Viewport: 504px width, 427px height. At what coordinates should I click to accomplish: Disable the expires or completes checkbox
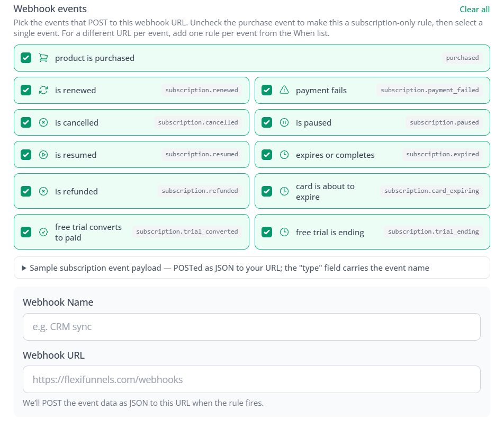(x=267, y=155)
